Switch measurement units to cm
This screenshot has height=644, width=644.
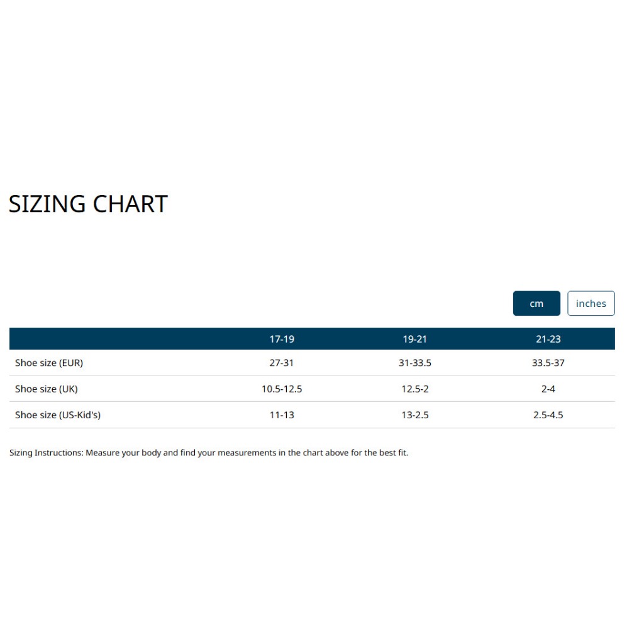click(536, 303)
